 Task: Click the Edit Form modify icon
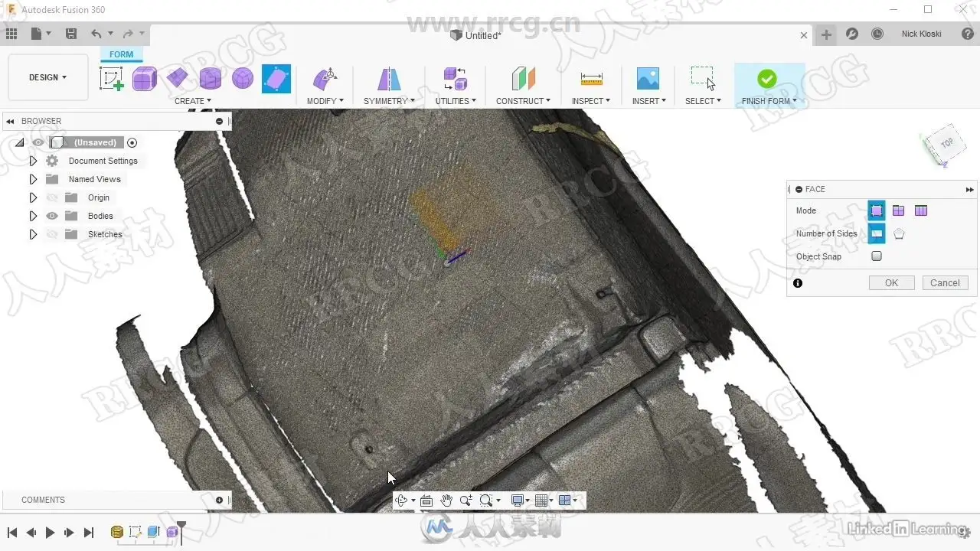(325, 79)
